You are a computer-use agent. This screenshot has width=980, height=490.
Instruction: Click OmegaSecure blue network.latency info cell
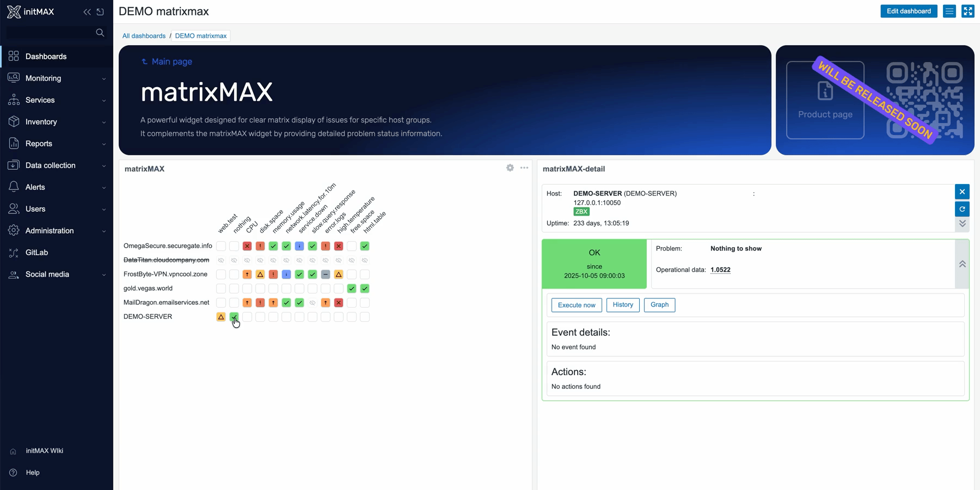click(x=299, y=246)
